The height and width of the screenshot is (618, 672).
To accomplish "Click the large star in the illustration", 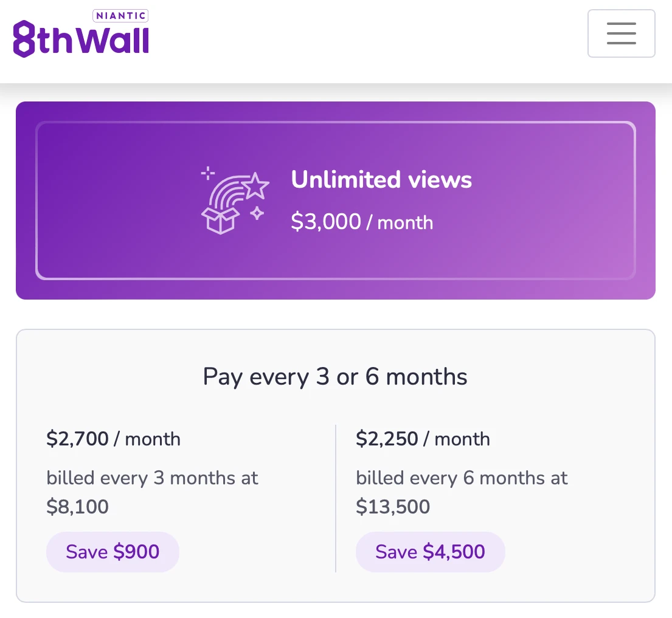I will click(256, 186).
